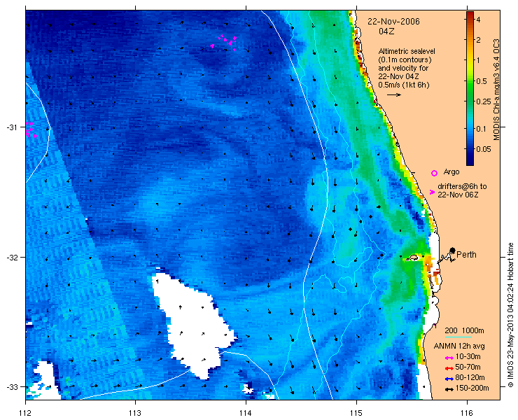Click the '(0.1m contours)' text line
Viewport: 518px width, 420px height.
(405, 60)
